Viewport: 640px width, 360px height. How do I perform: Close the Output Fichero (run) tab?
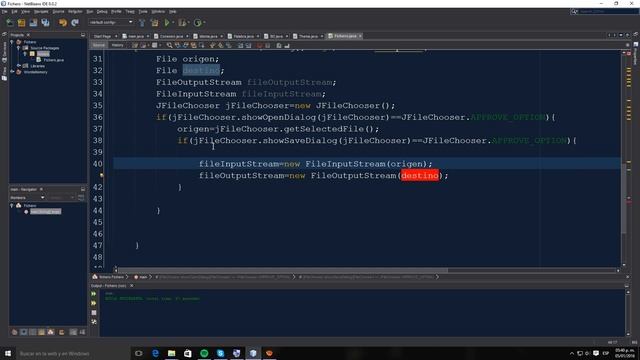click(x=131, y=286)
